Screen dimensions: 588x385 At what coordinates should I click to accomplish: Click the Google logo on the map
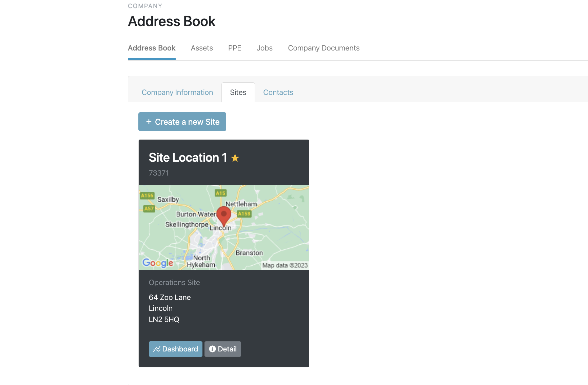pos(158,263)
